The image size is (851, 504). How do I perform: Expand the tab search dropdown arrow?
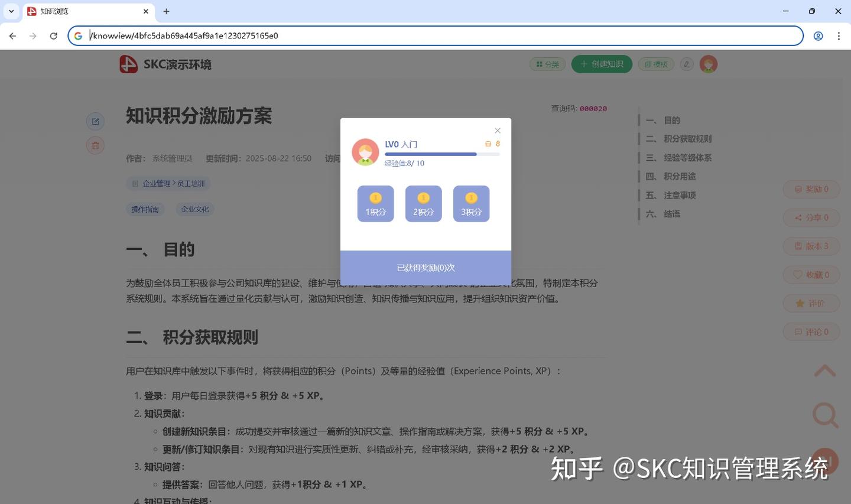(11, 11)
